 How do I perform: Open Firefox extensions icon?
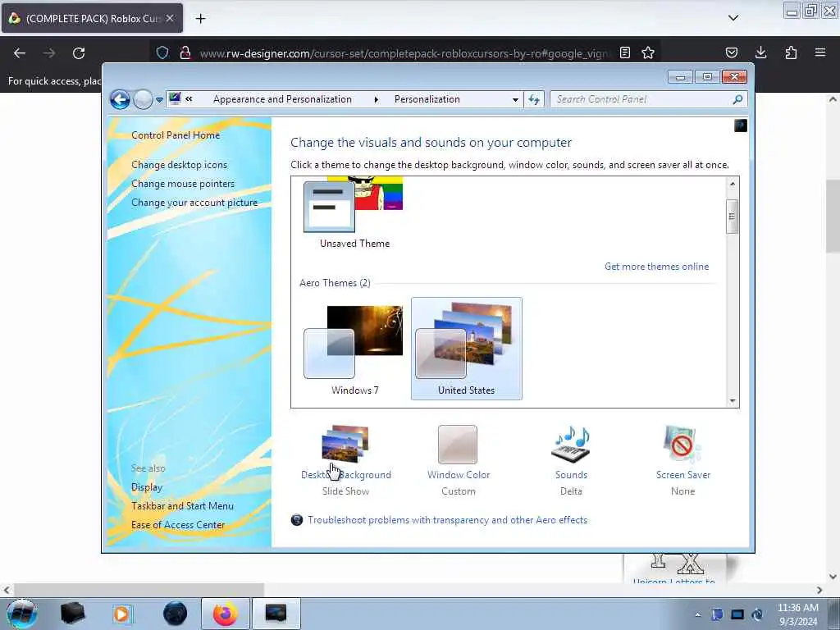791,52
